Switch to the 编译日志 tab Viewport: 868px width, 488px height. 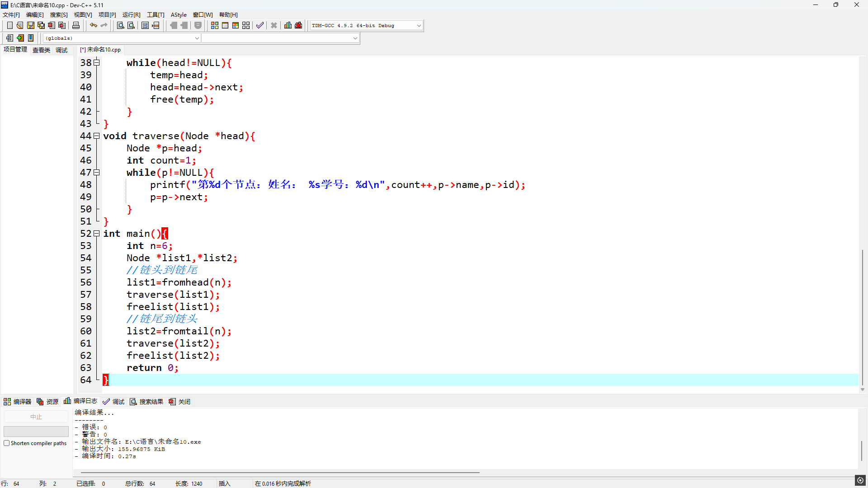click(80, 401)
